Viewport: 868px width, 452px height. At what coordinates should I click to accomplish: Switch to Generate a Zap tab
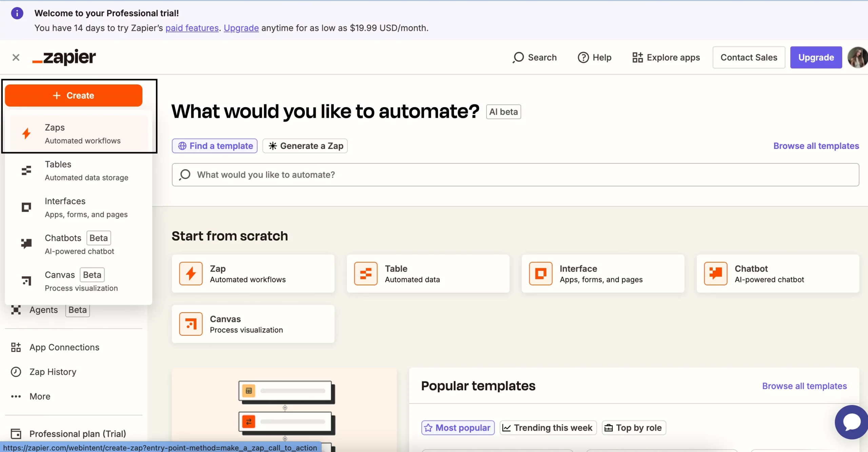point(305,146)
